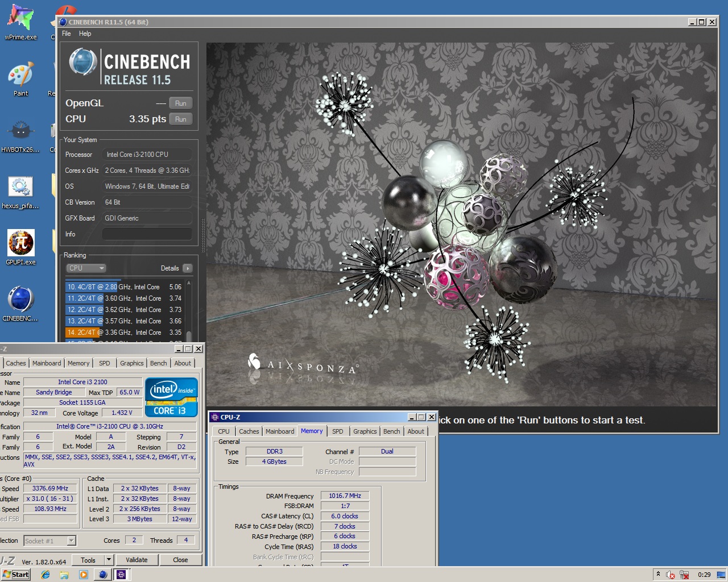
Task: Select the HWBOTx26 desktop icon
Action: [20, 136]
